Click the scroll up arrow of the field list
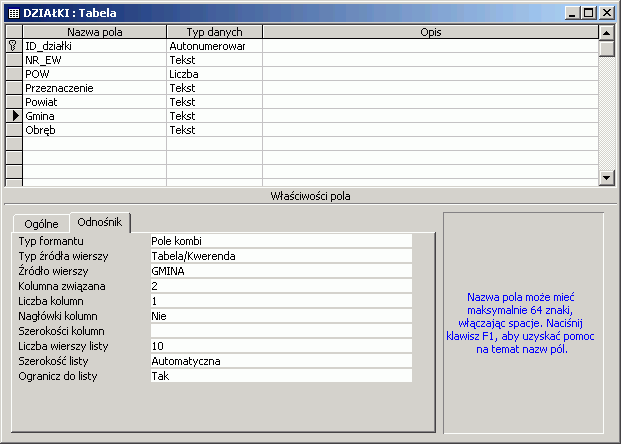This screenshot has height=444, width=621. point(606,33)
